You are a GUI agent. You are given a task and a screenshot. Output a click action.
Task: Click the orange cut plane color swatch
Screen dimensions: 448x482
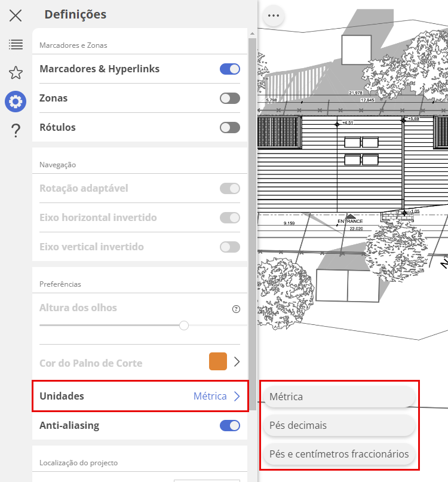pos(218,362)
